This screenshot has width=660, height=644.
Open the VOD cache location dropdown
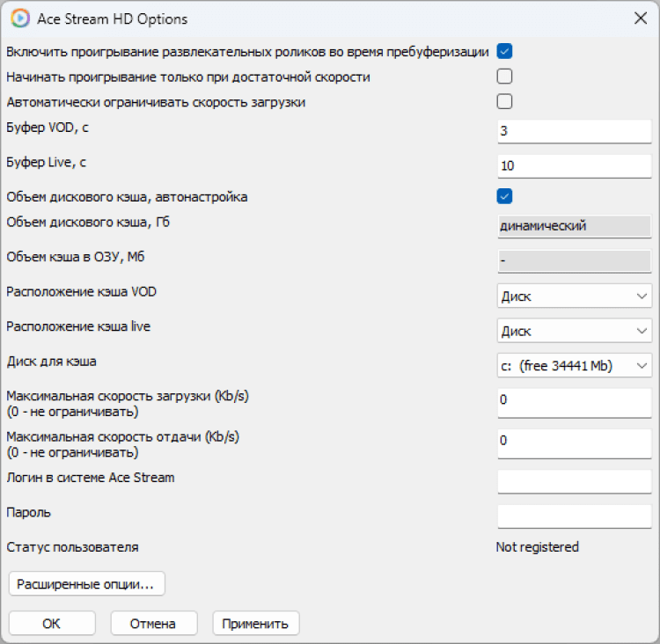(x=574, y=296)
